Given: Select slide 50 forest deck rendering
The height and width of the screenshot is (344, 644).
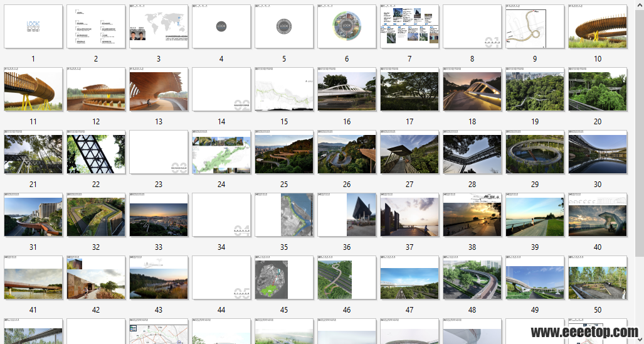Looking at the screenshot, I should pyautogui.click(x=598, y=278).
